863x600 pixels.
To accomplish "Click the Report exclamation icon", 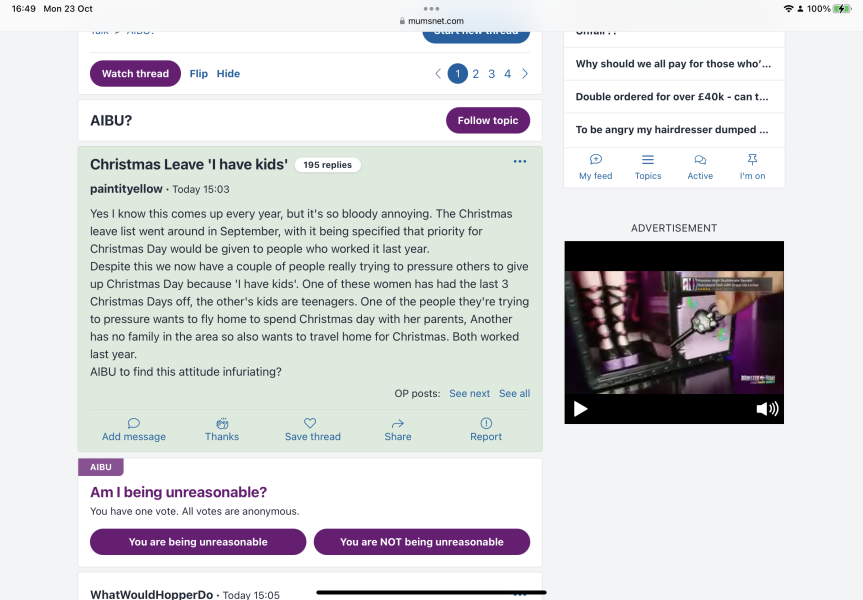I will [486, 423].
